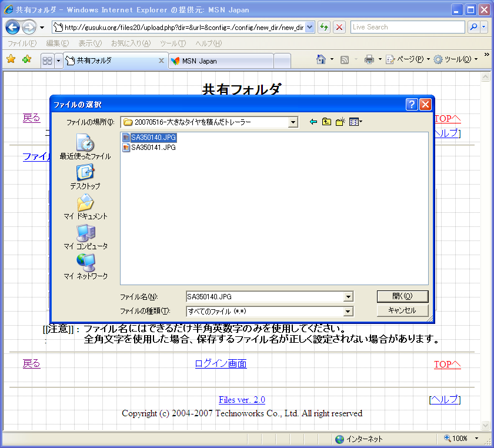Click the Cancel button in file dialog
This screenshot has width=494, height=448.
pyautogui.click(x=402, y=310)
